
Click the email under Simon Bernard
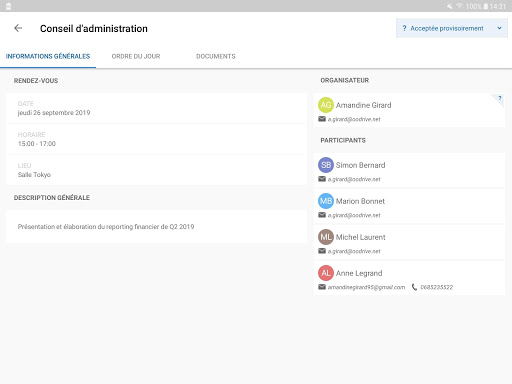pos(354,179)
